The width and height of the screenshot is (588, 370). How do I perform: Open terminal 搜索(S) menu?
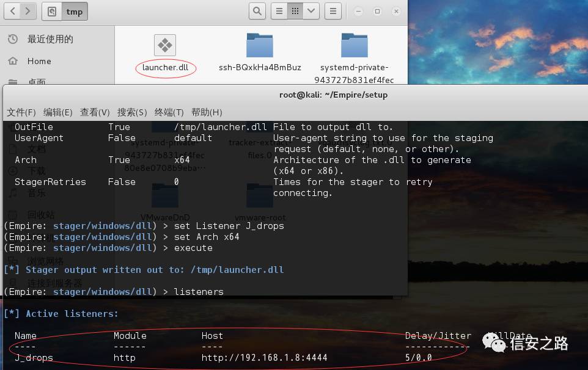132,112
